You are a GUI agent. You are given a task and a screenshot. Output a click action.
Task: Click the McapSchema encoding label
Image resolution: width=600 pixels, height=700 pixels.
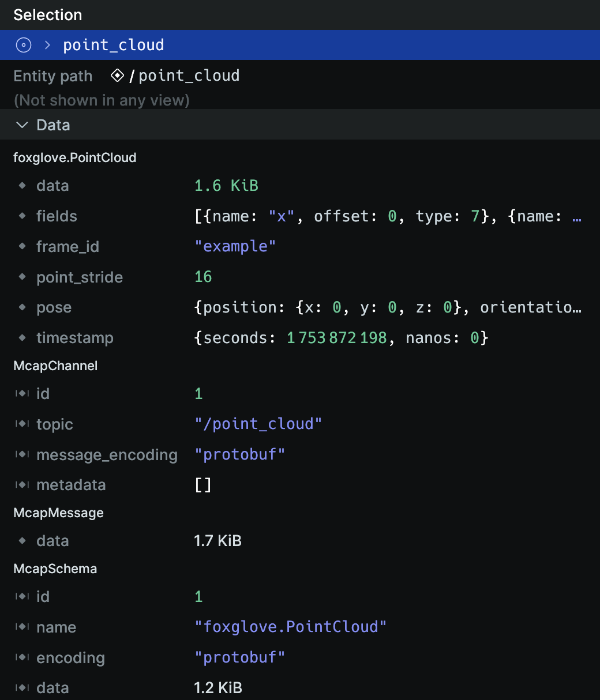[x=70, y=658]
